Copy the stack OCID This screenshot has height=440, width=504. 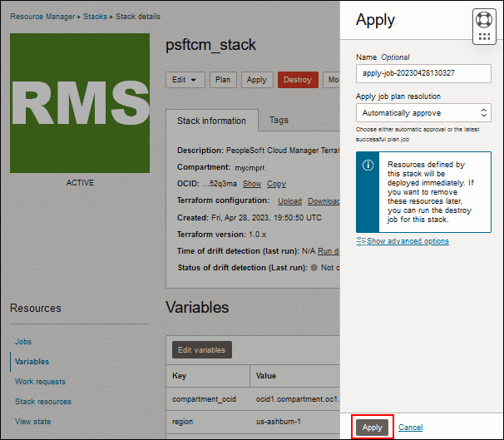(276, 184)
